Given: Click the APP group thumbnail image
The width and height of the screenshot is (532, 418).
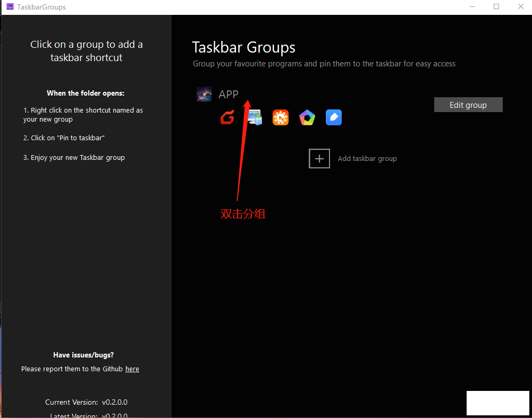Looking at the screenshot, I should coord(204,94).
